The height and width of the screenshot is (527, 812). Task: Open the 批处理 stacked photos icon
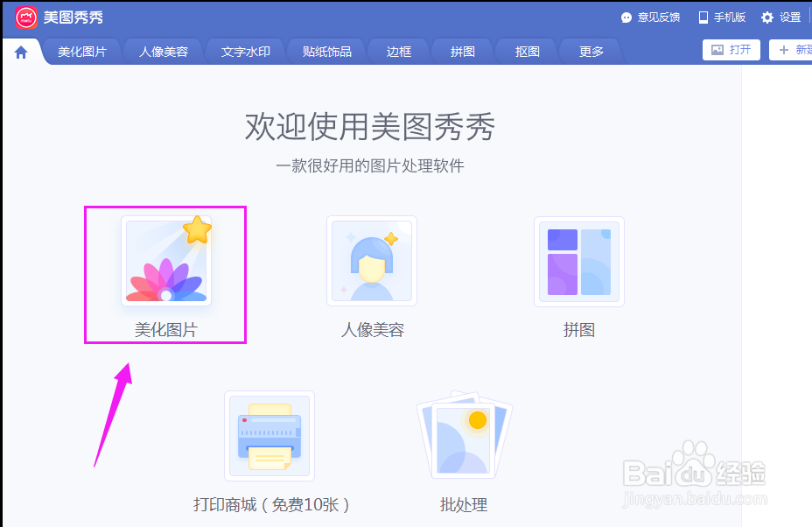coord(464,435)
